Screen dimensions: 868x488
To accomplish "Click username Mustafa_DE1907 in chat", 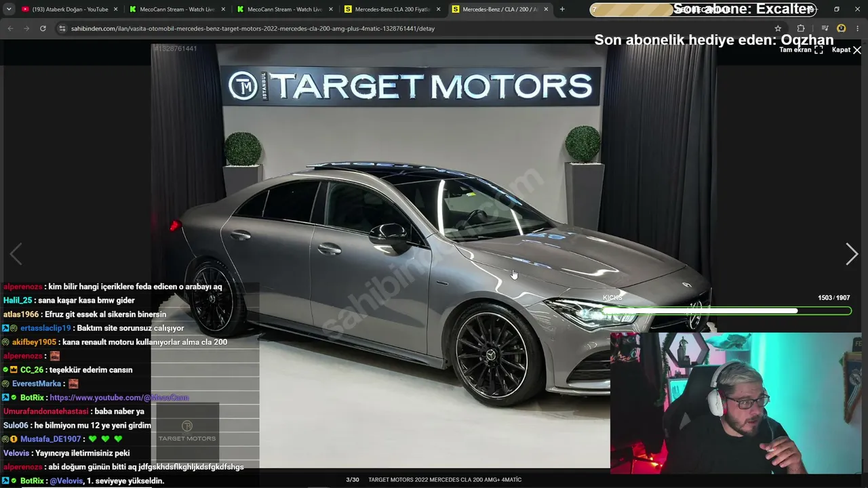I will point(51,439).
